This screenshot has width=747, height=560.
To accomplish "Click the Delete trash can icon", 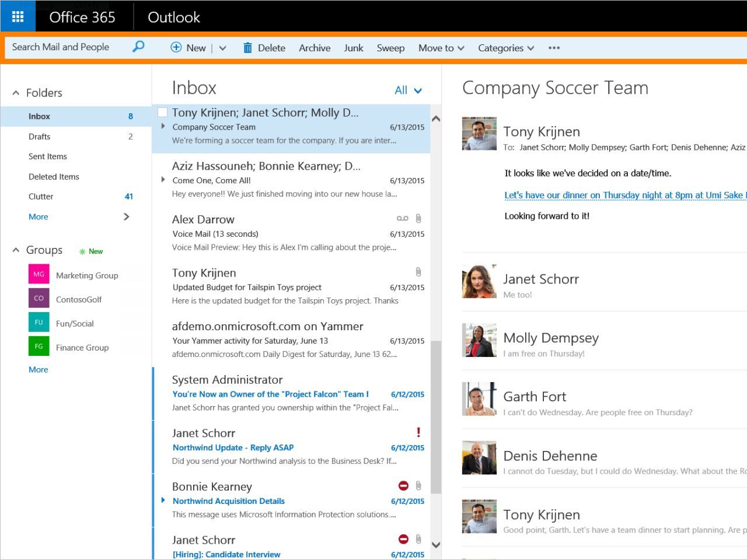I will [x=247, y=48].
